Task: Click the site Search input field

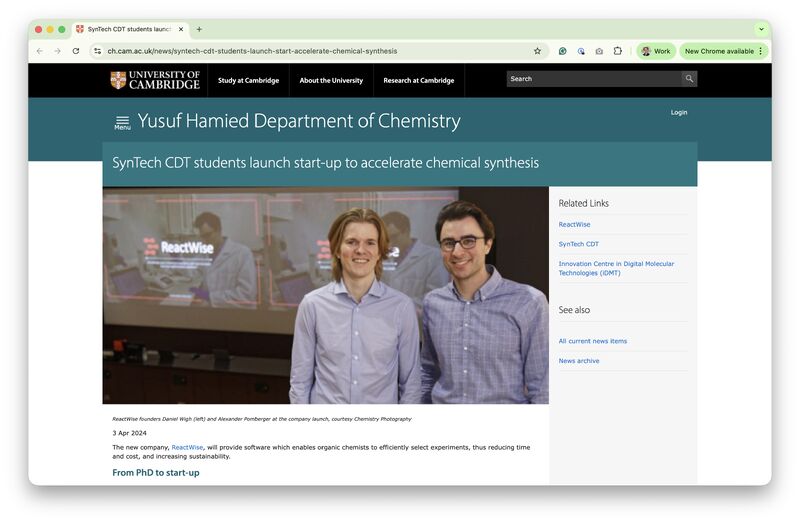Action: [594, 79]
